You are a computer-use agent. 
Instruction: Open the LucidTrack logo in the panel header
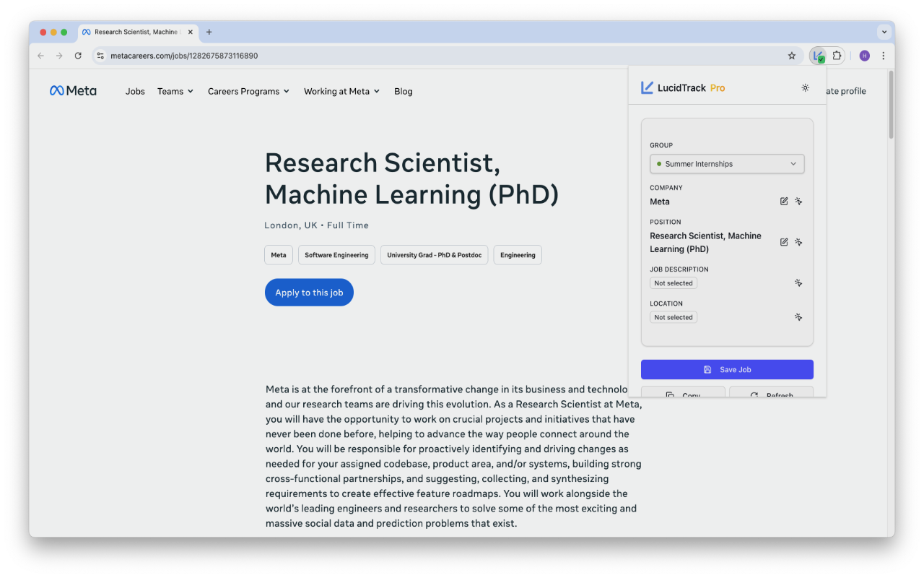click(646, 87)
